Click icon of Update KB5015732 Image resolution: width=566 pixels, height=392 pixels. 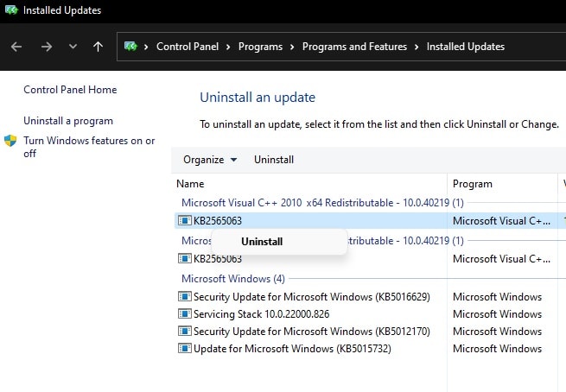(184, 348)
